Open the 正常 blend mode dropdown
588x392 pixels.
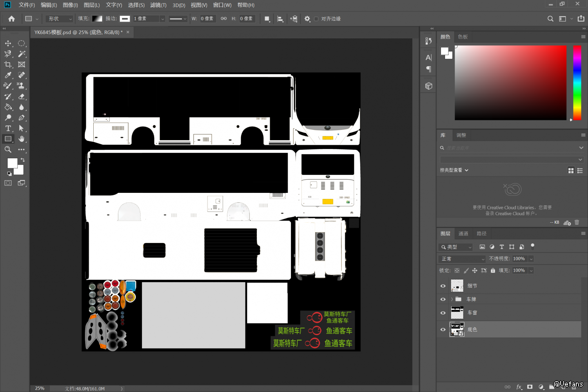463,259
